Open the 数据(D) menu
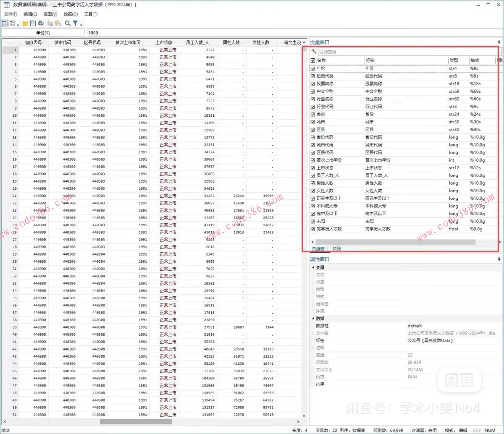The width and height of the screenshot is (504, 434). 71,14
